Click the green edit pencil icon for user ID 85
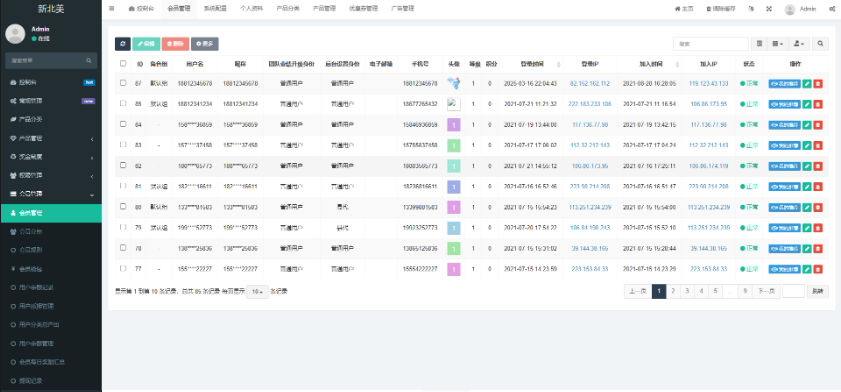Image resolution: width=841 pixels, height=392 pixels. click(x=807, y=104)
